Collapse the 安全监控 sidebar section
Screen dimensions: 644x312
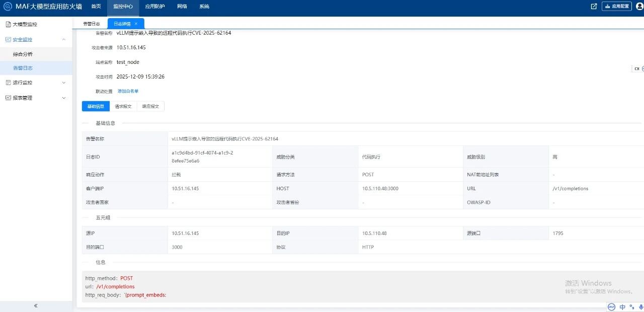tap(63, 39)
